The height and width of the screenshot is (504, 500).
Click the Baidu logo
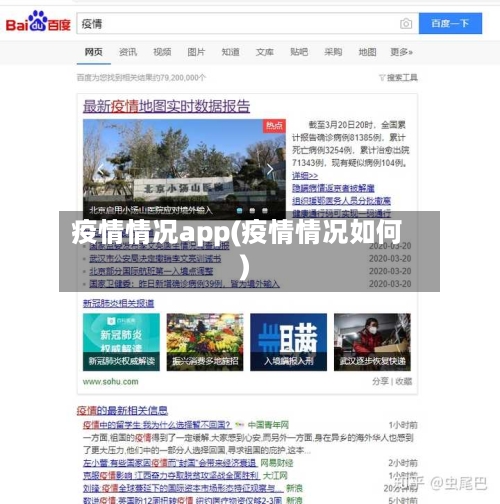[x=38, y=22]
